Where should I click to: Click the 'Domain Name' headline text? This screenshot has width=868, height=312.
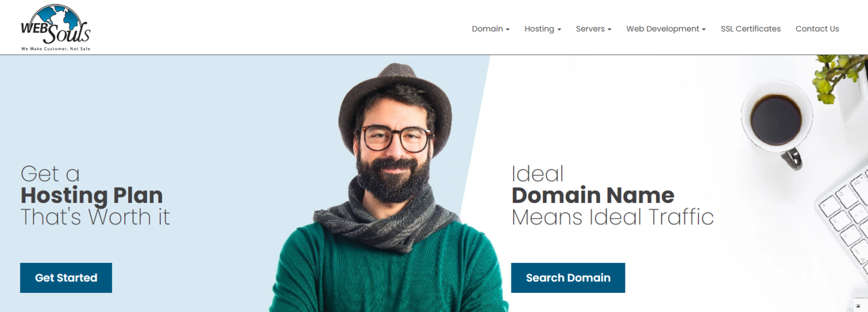[x=593, y=196]
